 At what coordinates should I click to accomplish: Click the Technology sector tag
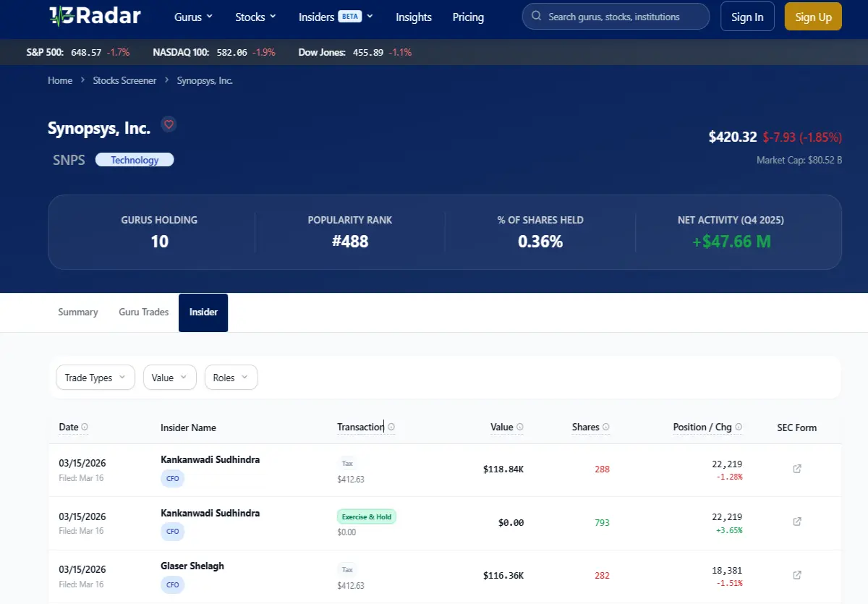coord(135,160)
